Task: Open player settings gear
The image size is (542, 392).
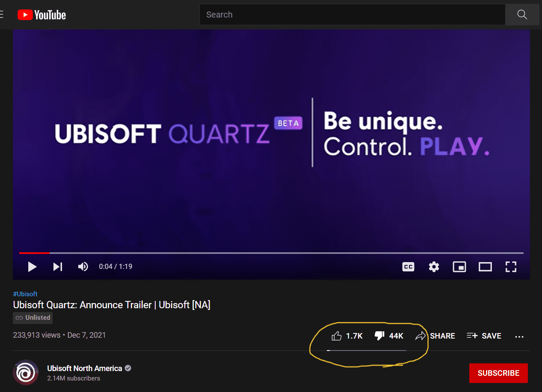Action: [434, 267]
